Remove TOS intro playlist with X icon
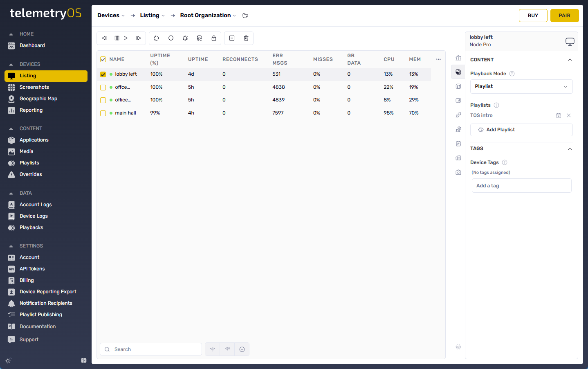The height and width of the screenshot is (369, 588). tap(569, 115)
